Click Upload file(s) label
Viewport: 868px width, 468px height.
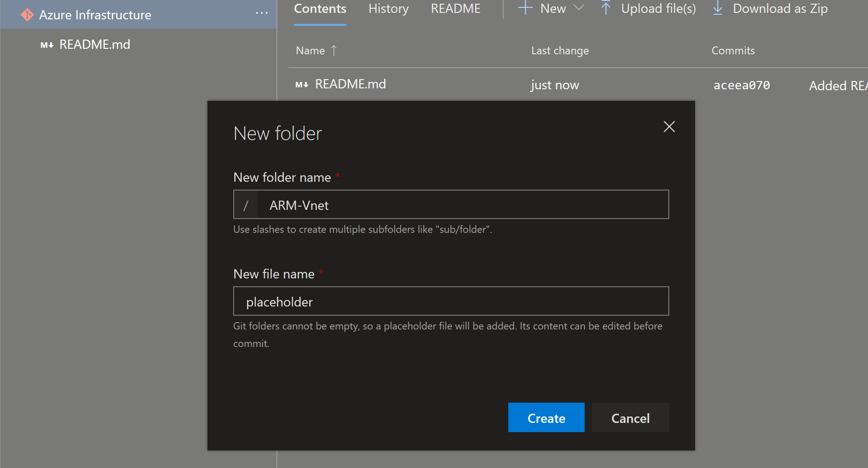[x=659, y=9]
